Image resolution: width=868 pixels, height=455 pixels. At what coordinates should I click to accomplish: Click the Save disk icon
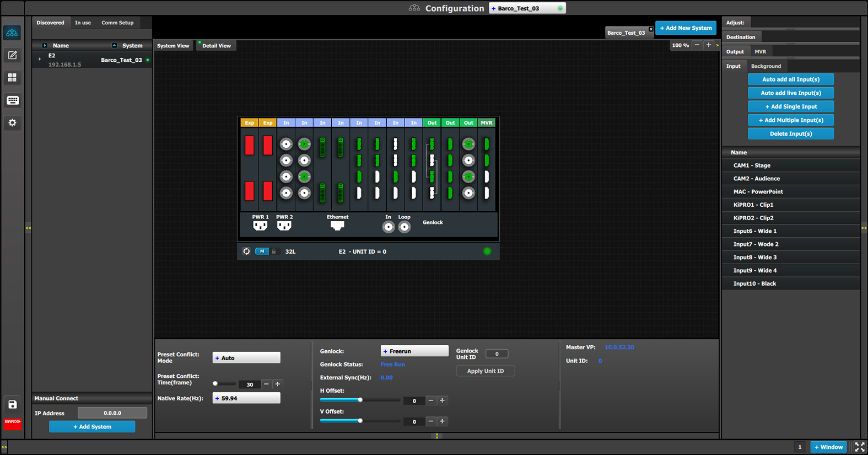tap(12, 404)
